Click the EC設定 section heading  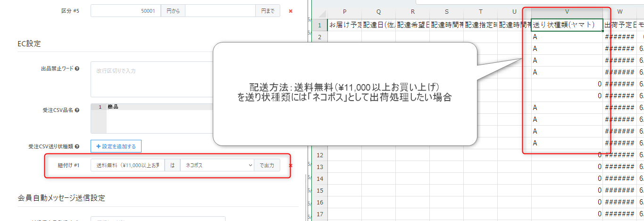click(x=29, y=44)
